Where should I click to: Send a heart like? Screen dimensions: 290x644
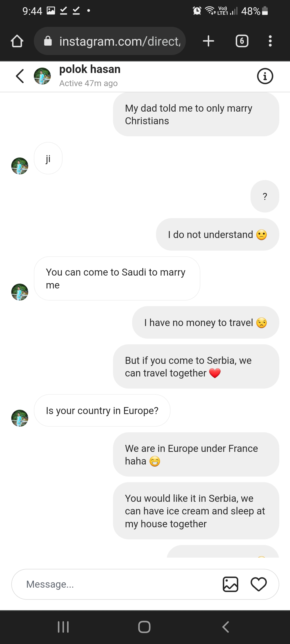(x=259, y=584)
